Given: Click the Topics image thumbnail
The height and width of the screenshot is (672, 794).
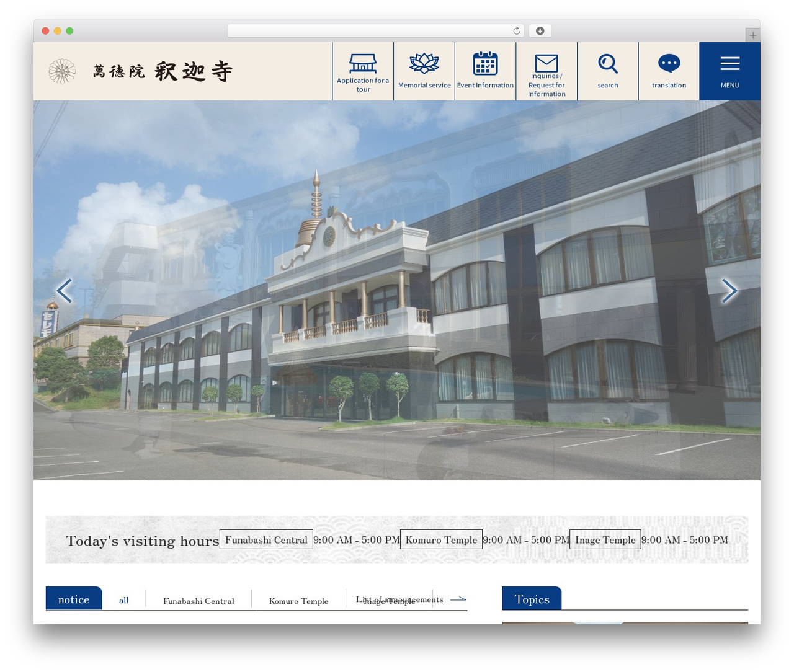Looking at the screenshot, I should (x=625, y=623).
